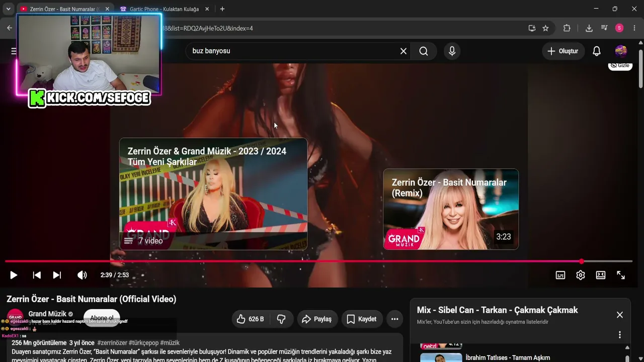Skip to the previous video

37,275
